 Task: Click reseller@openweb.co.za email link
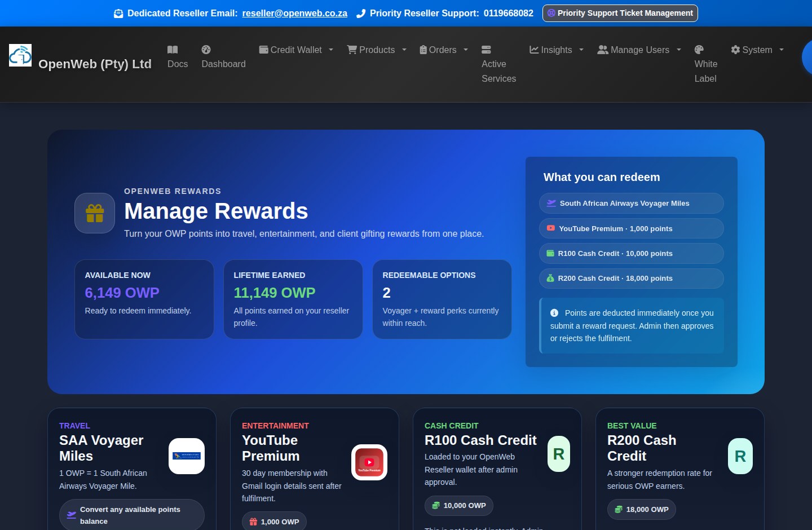coord(295,14)
